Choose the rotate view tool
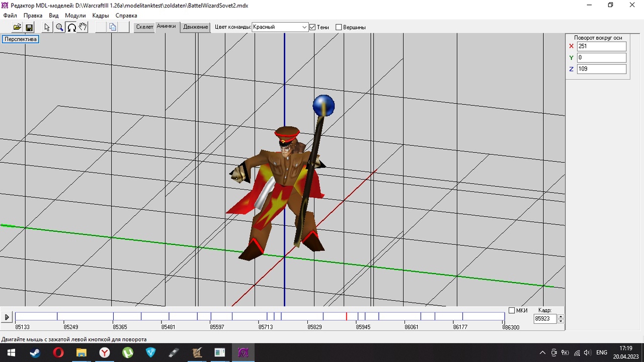Screen dimensions: 644x362 (x=71, y=27)
